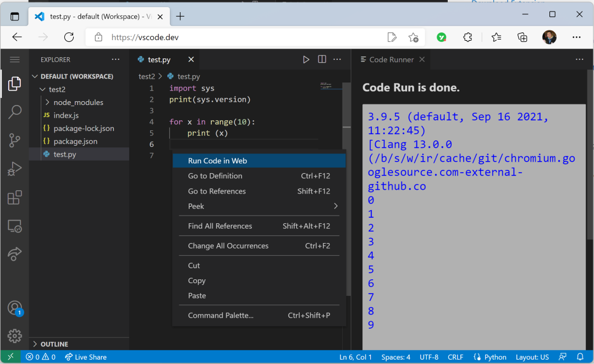594x364 pixels.
Task: Open the Source Control view
Action: (14, 140)
